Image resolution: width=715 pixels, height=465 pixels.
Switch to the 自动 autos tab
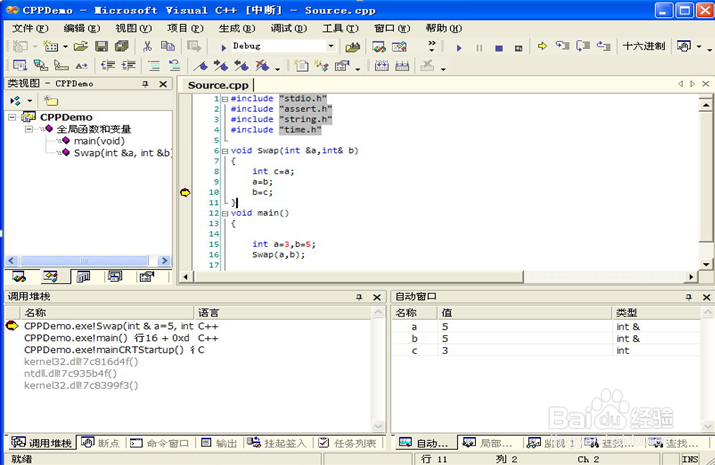(425, 443)
